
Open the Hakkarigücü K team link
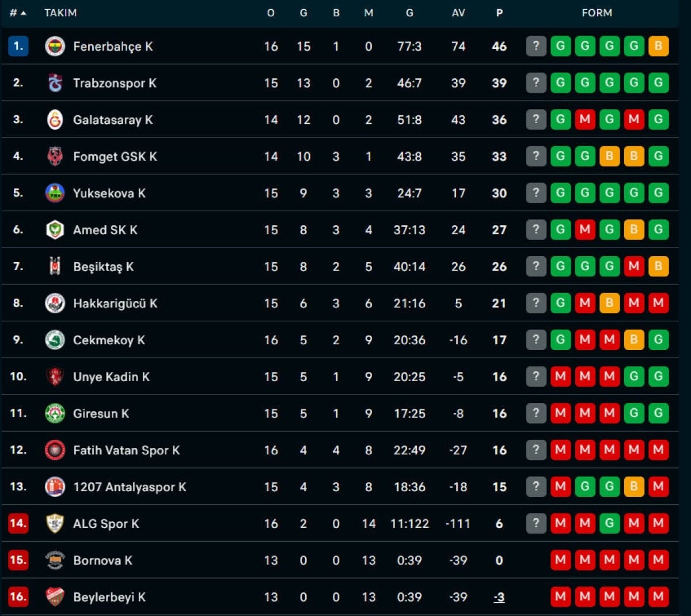tap(115, 303)
